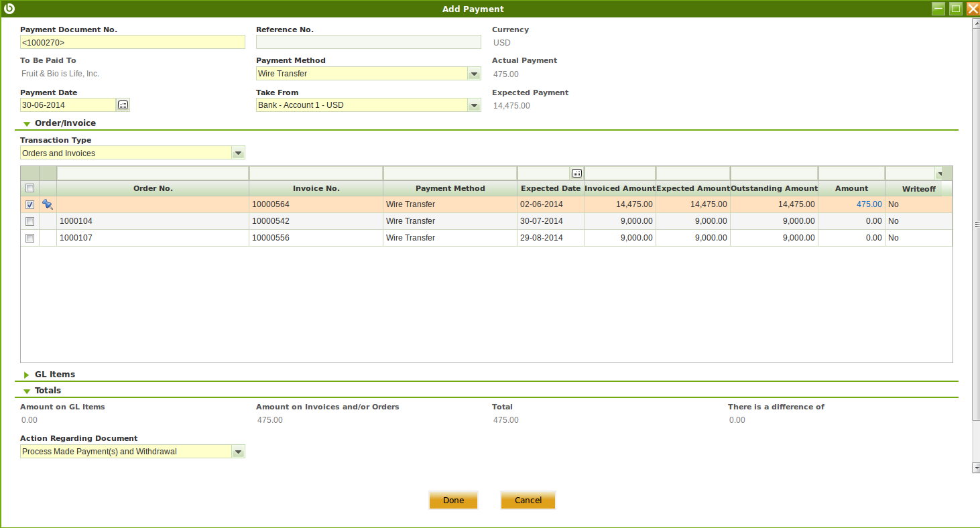Image resolution: width=980 pixels, height=528 pixels.
Task: Click the Openbravo logo in title bar
Action: click(x=9, y=9)
